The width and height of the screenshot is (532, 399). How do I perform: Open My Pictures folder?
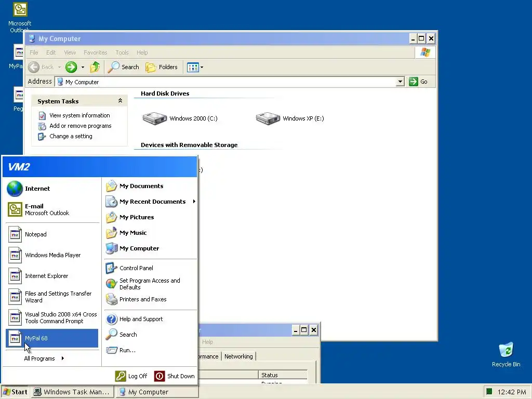point(151,217)
